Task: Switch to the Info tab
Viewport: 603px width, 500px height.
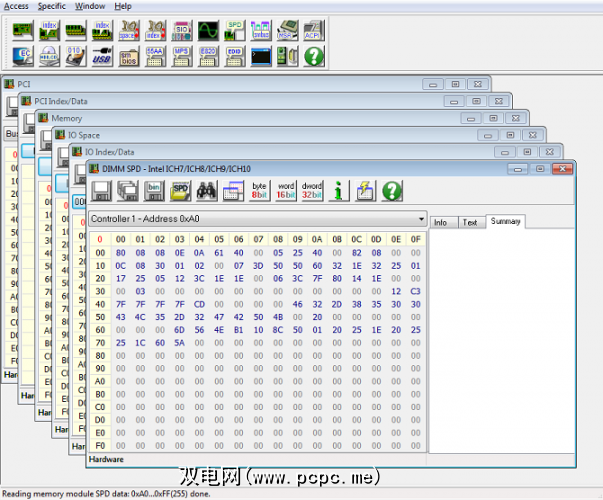Action: tap(440, 222)
